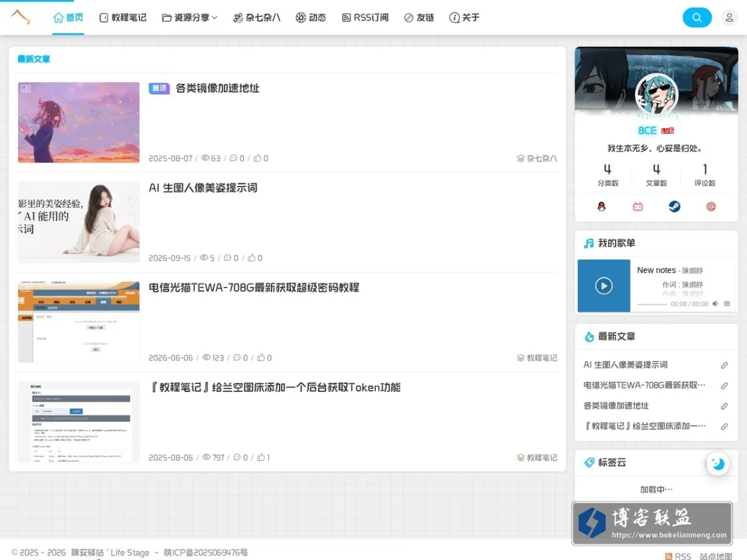Open the RSS footer link
747x560 pixels.
pyautogui.click(x=678, y=556)
